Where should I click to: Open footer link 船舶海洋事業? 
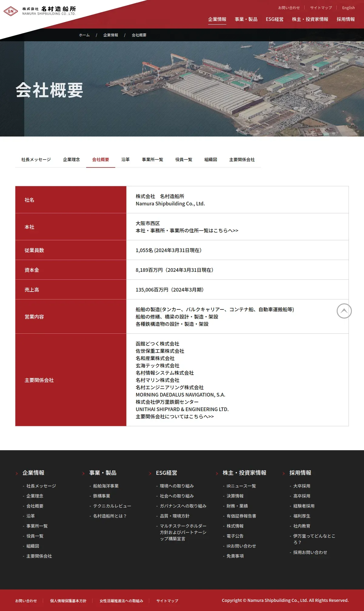[x=106, y=486]
